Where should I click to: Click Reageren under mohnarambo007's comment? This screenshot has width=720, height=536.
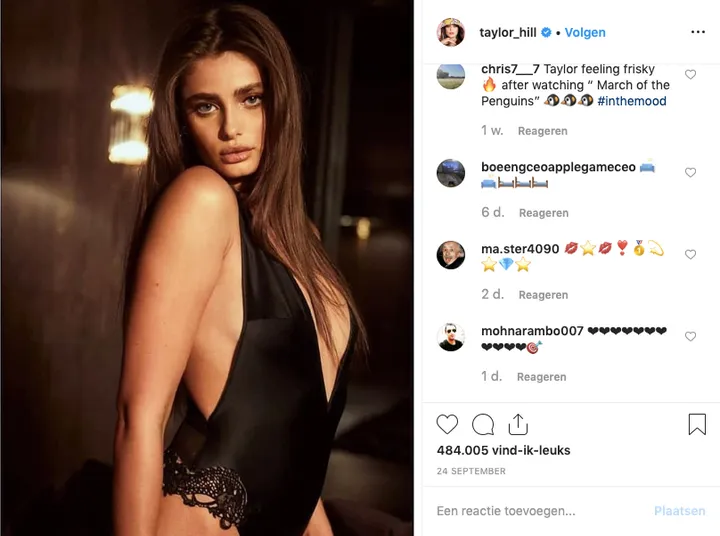pos(541,377)
